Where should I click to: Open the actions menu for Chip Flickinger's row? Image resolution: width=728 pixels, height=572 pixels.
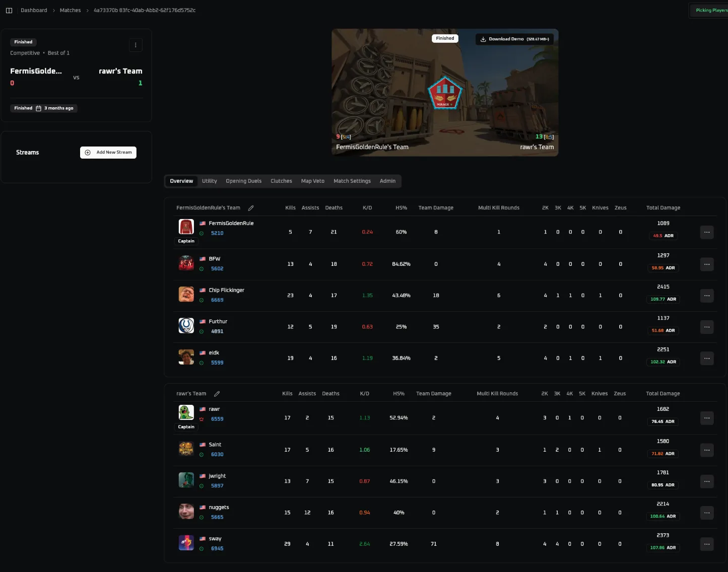pos(707,296)
